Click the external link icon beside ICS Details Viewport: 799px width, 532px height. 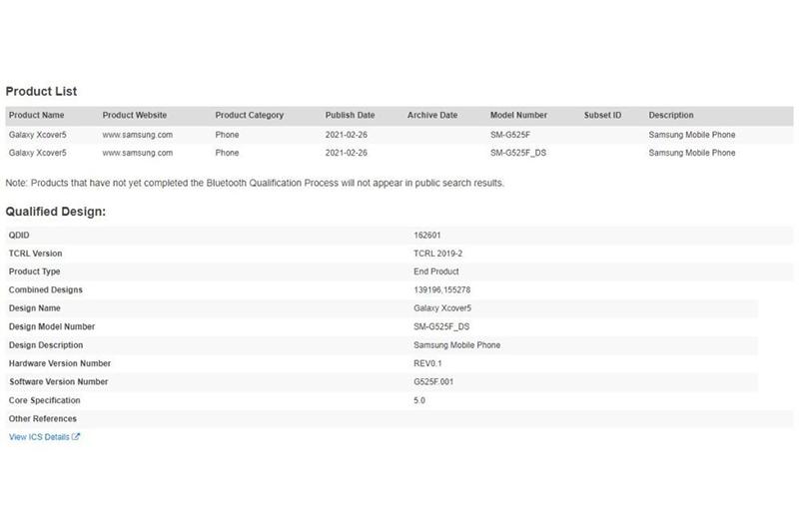click(x=76, y=437)
